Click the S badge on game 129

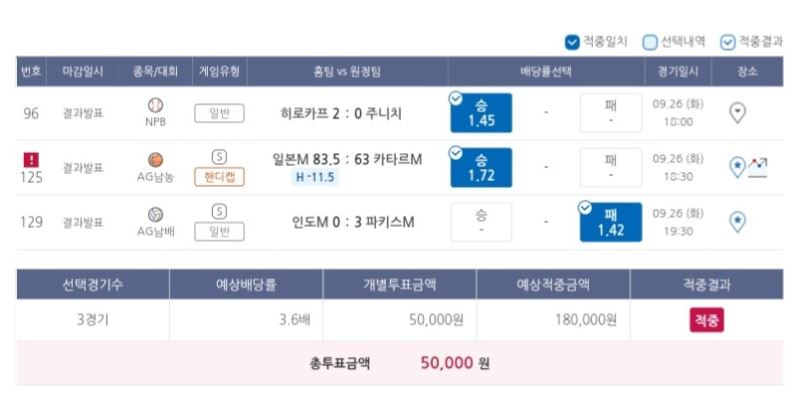(219, 211)
